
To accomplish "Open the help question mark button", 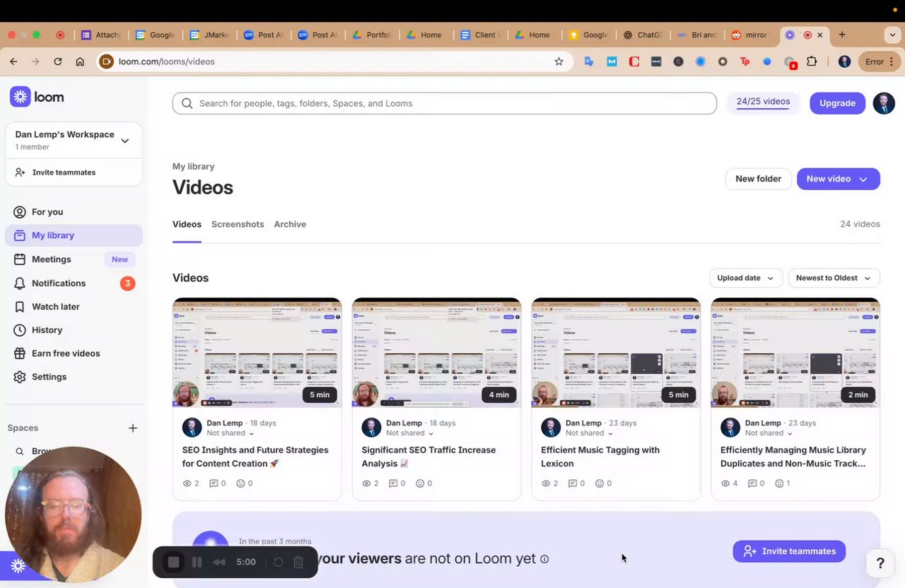I will [x=880, y=563].
